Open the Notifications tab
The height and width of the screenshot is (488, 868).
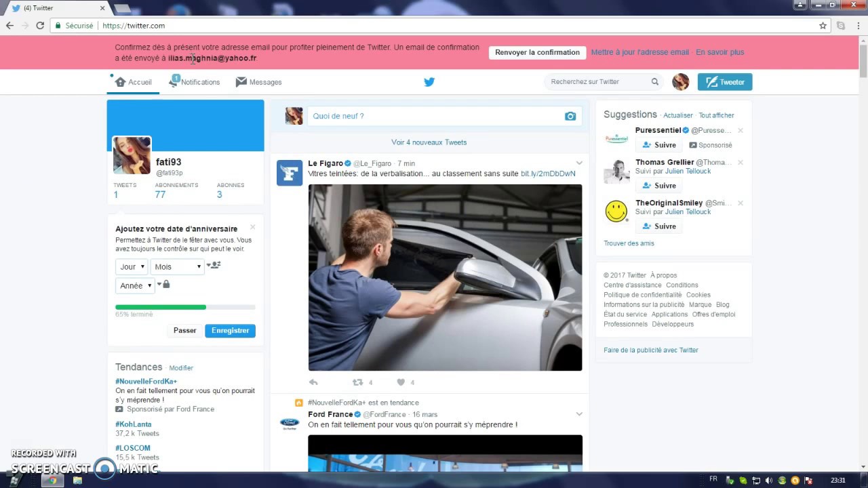(195, 82)
